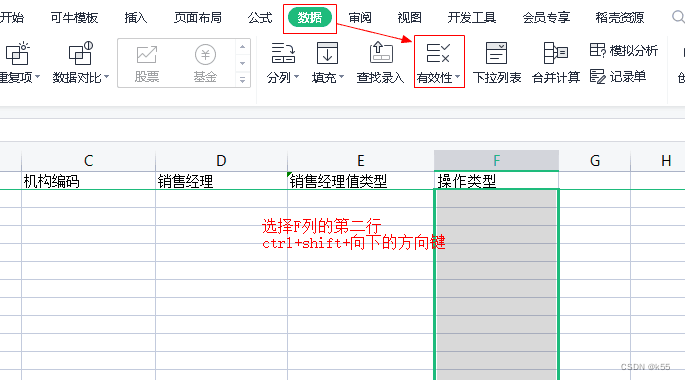Click the 数据对比 icon
Image resolution: width=685 pixels, height=380 pixels.
tap(80, 54)
